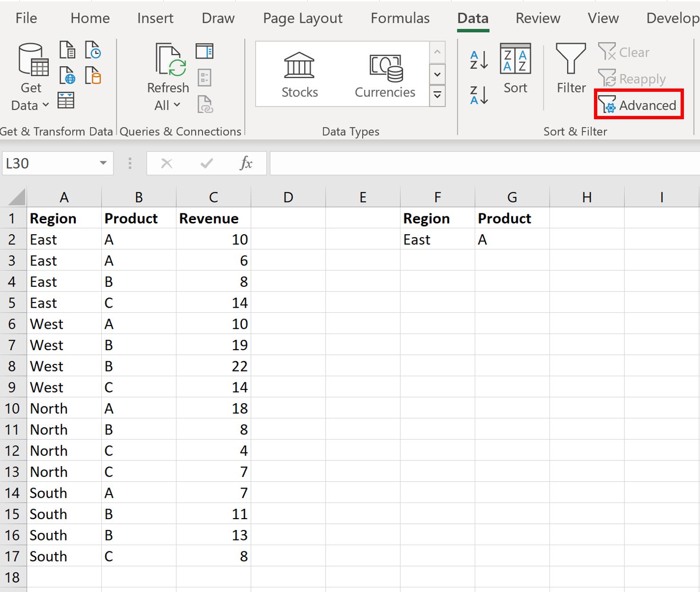Click the Advanced filter button

(638, 105)
